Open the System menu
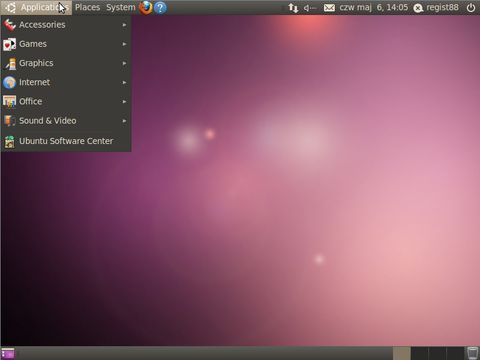This screenshot has height=360, width=480. pyautogui.click(x=121, y=7)
